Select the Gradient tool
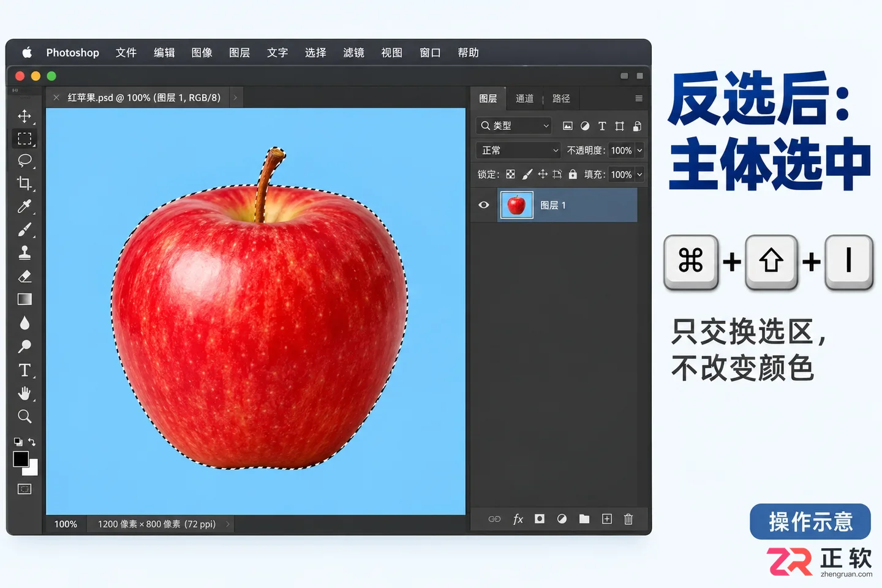The width and height of the screenshot is (882, 588). 24,299
